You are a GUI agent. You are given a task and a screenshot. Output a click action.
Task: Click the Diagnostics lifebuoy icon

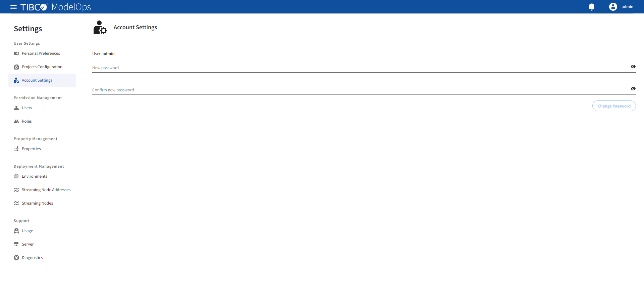[x=16, y=258]
